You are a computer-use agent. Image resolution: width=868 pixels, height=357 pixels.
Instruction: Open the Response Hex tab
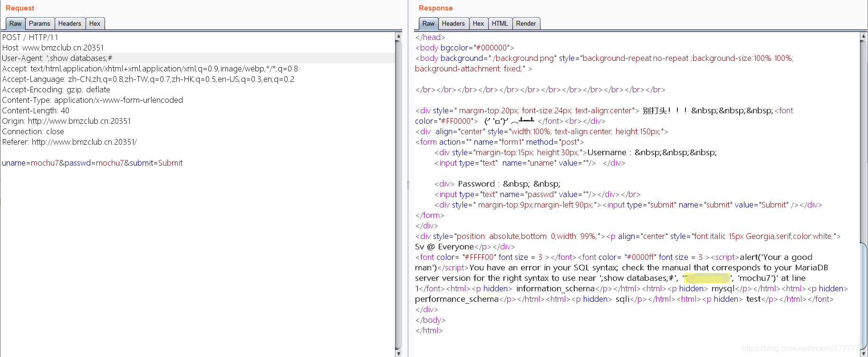(479, 23)
